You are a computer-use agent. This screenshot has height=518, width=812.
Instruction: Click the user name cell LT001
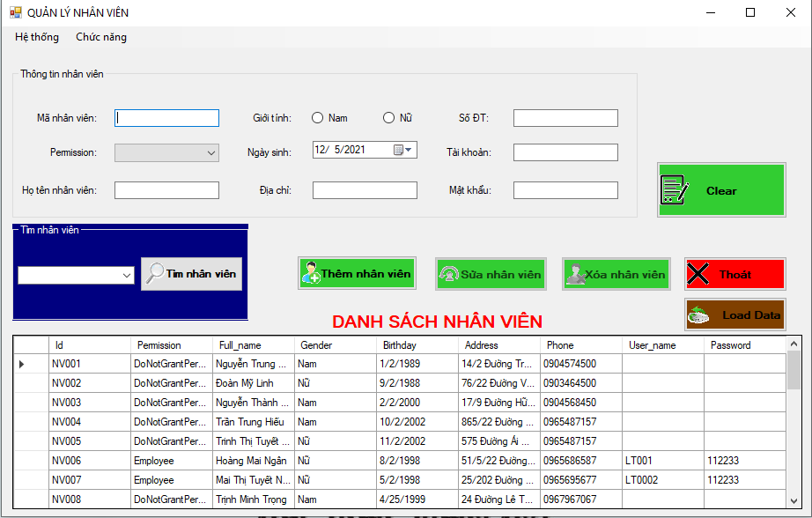[663, 461]
